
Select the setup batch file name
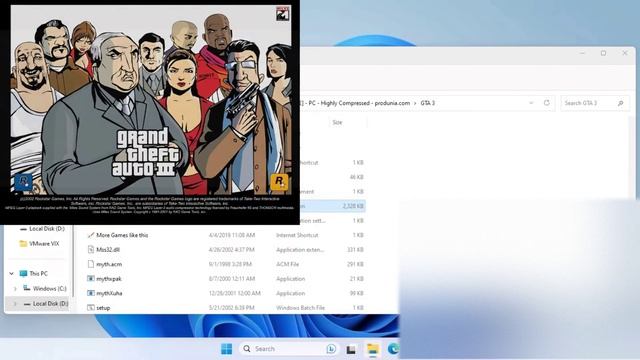pyautogui.click(x=103, y=308)
